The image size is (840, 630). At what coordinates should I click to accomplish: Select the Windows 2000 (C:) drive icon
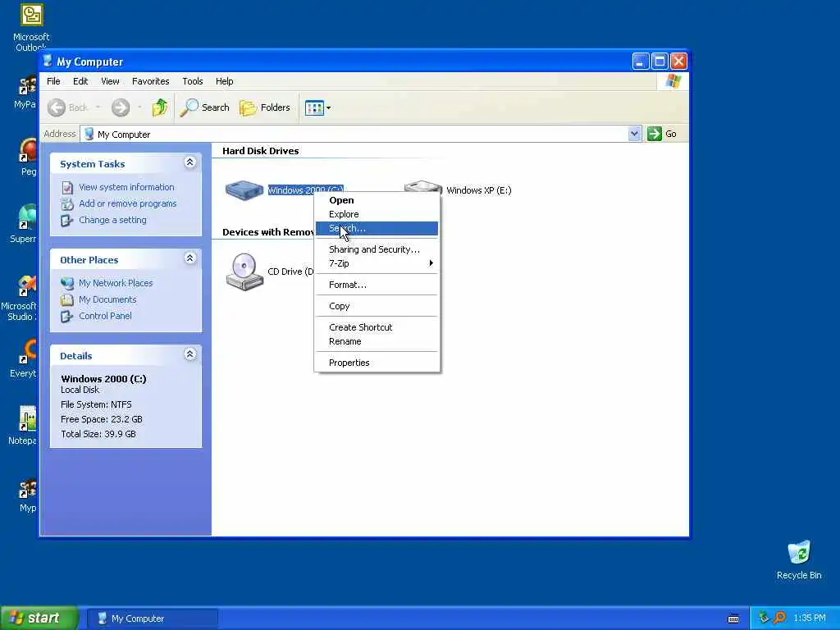[244, 190]
